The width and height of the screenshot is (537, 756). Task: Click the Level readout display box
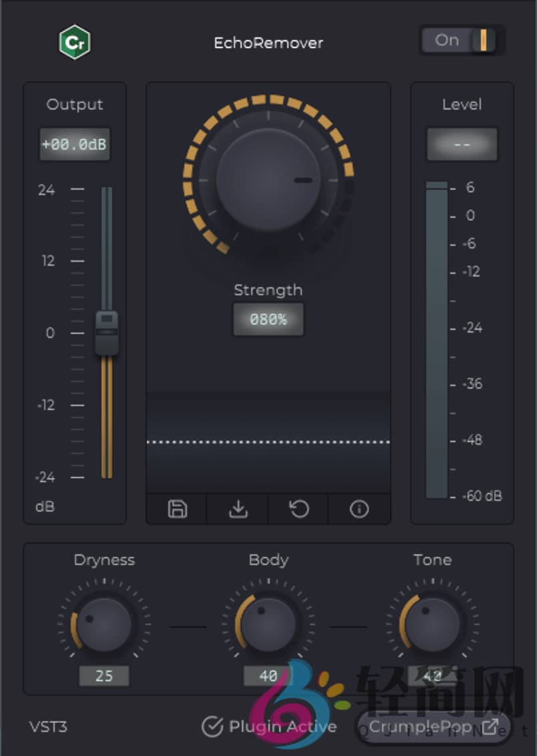[x=462, y=145]
